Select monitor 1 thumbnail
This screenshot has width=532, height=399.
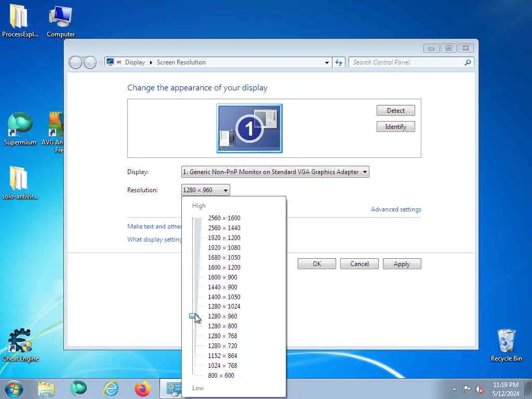click(249, 128)
